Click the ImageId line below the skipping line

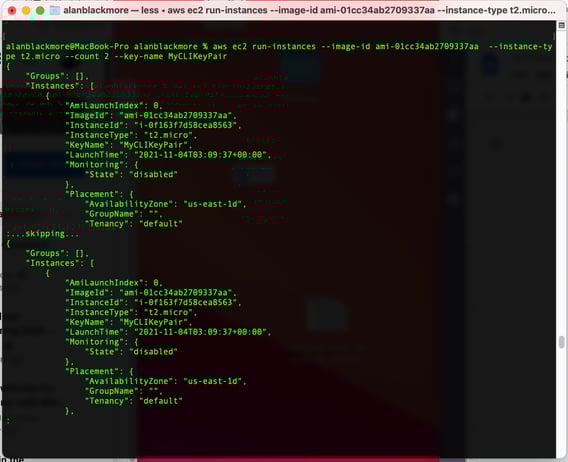pos(151,292)
